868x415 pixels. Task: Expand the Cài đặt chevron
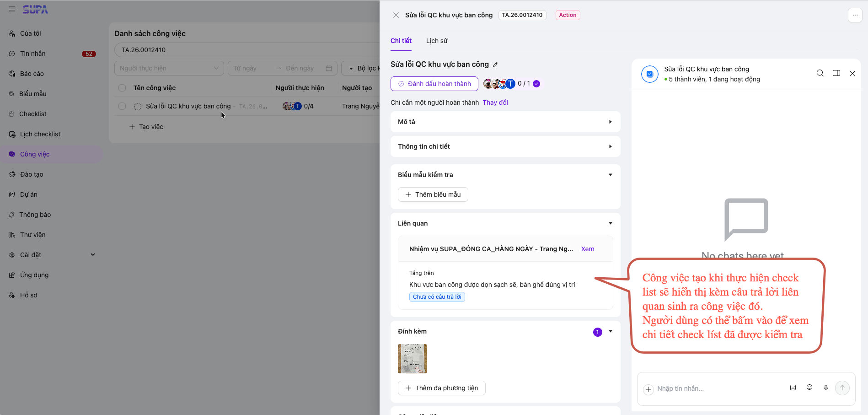pyautogui.click(x=93, y=255)
